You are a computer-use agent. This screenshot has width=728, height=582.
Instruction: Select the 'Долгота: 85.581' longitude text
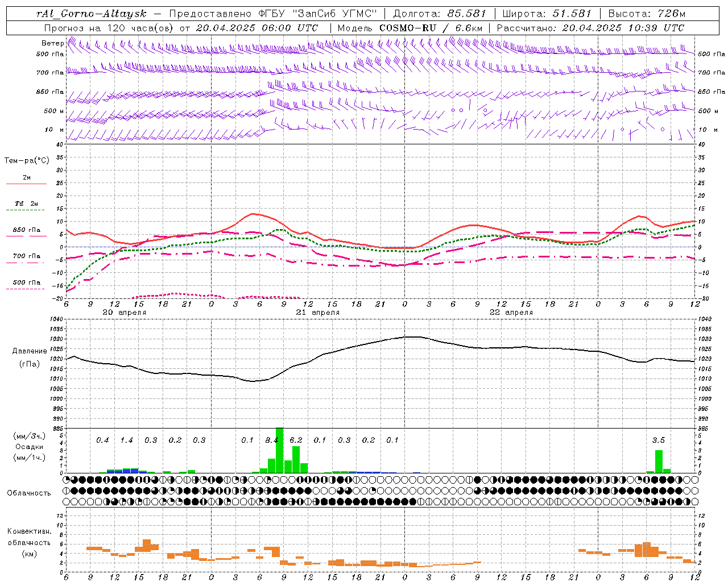(441, 14)
